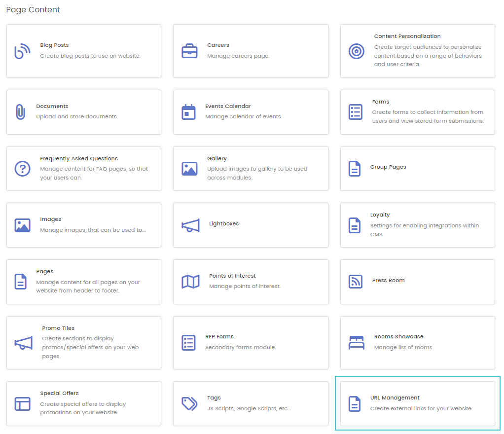The width and height of the screenshot is (504, 434).
Task: Click the Blog Posts feed icon
Action: coord(23,51)
